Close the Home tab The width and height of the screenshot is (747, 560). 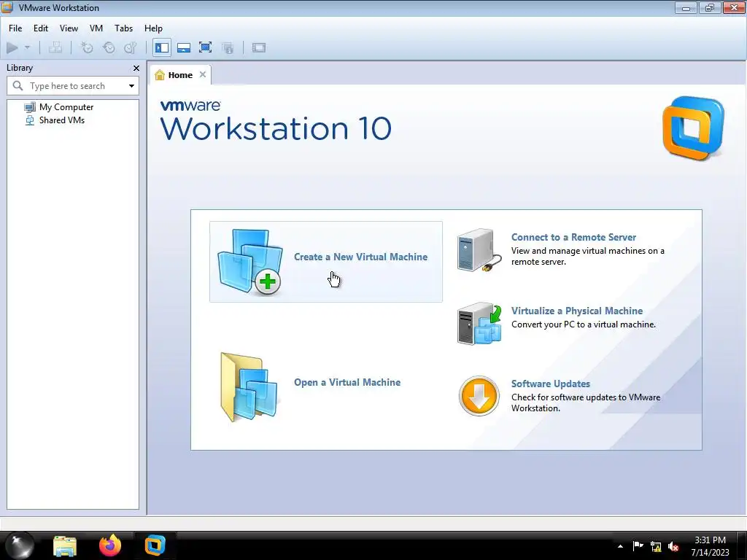coord(203,74)
